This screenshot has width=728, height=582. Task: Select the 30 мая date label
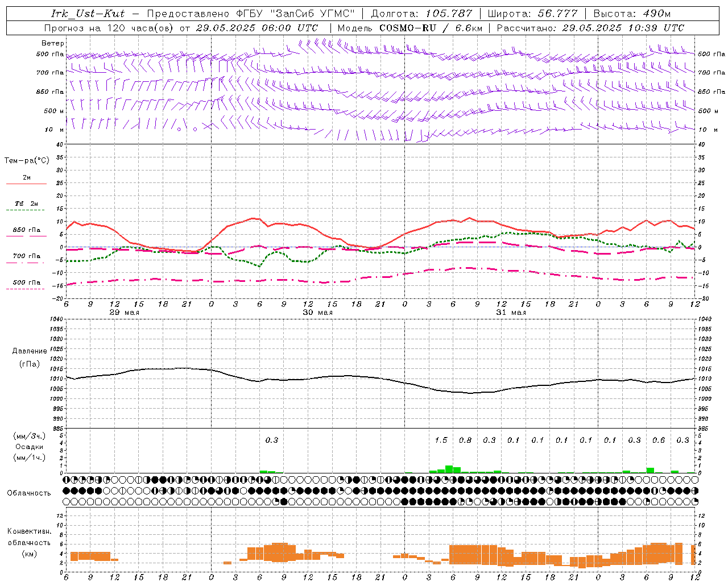(318, 313)
